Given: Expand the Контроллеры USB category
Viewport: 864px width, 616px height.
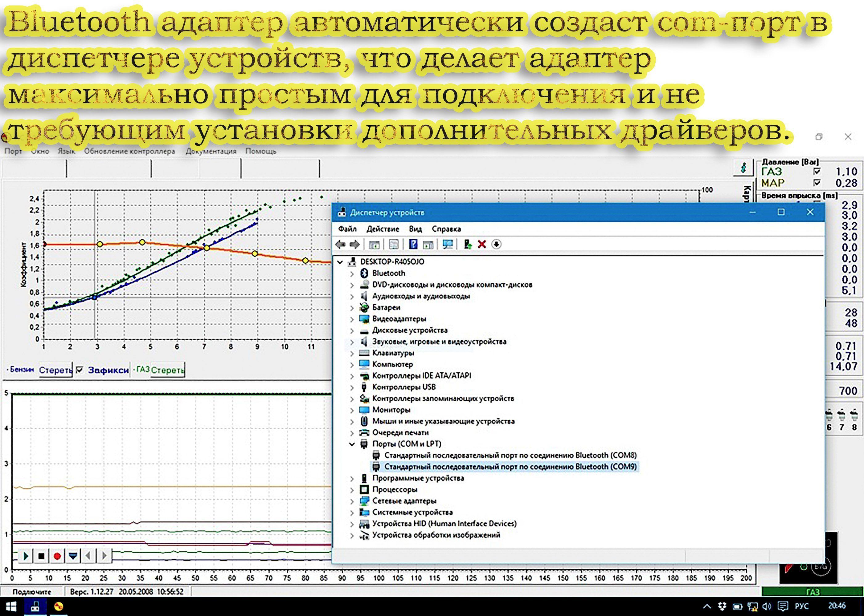Looking at the screenshot, I should coord(352,387).
